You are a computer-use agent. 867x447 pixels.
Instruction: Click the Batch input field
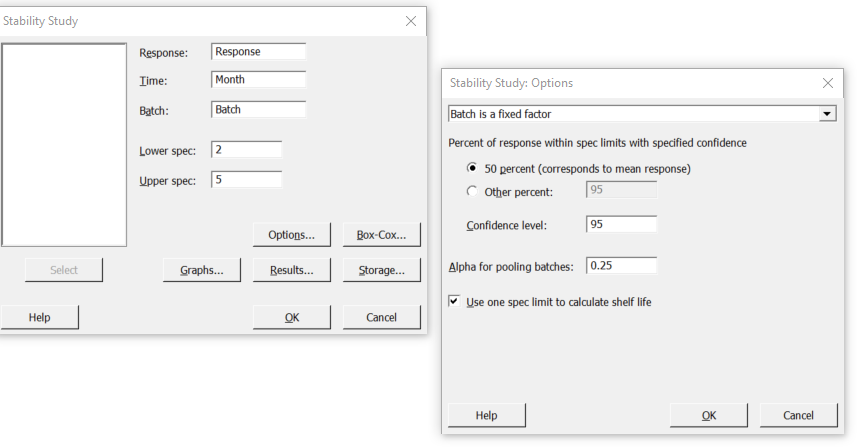258,109
